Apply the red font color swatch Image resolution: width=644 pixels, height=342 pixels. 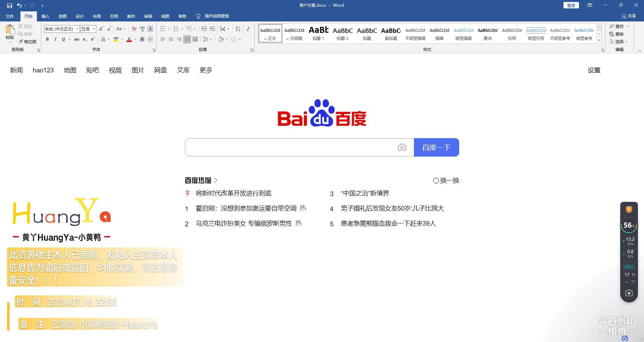click(x=129, y=39)
